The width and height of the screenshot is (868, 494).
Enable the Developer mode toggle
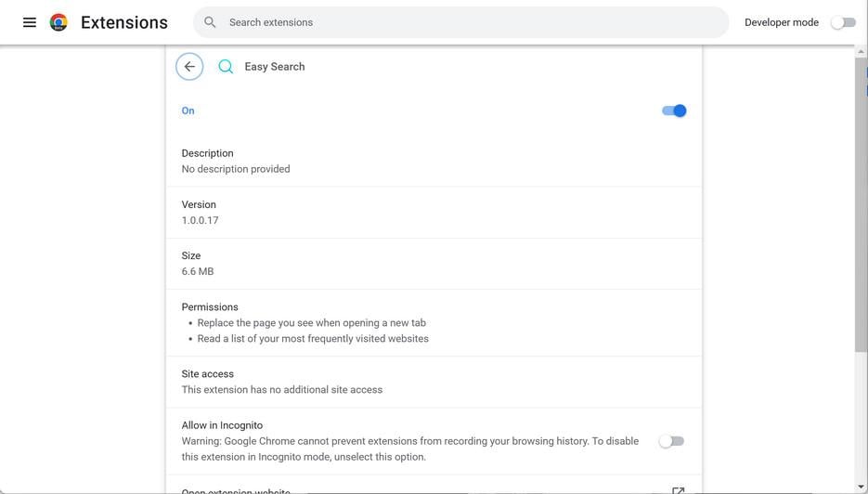tap(843, 22)
